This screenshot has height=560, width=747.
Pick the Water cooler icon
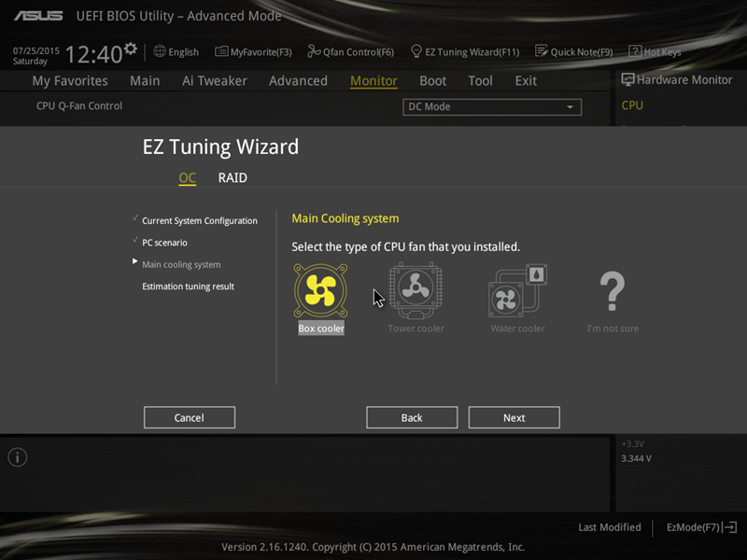pos(518,290)
